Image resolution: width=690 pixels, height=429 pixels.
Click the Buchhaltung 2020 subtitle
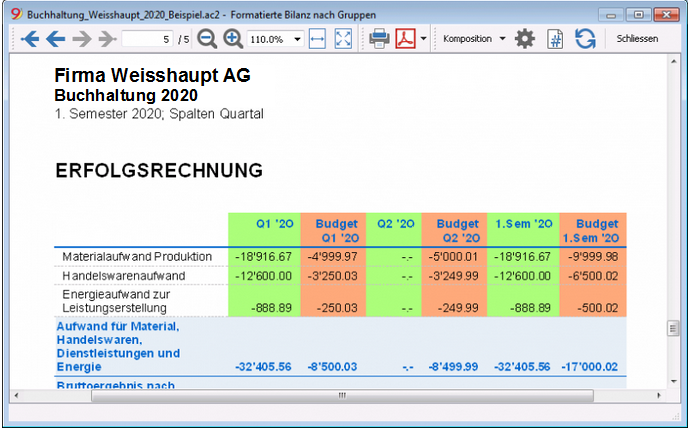pyautogui.click(x=126, y=95)
